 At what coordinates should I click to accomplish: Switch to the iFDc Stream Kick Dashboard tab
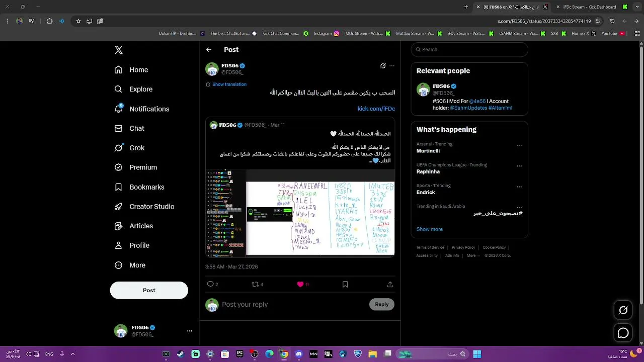592,7
